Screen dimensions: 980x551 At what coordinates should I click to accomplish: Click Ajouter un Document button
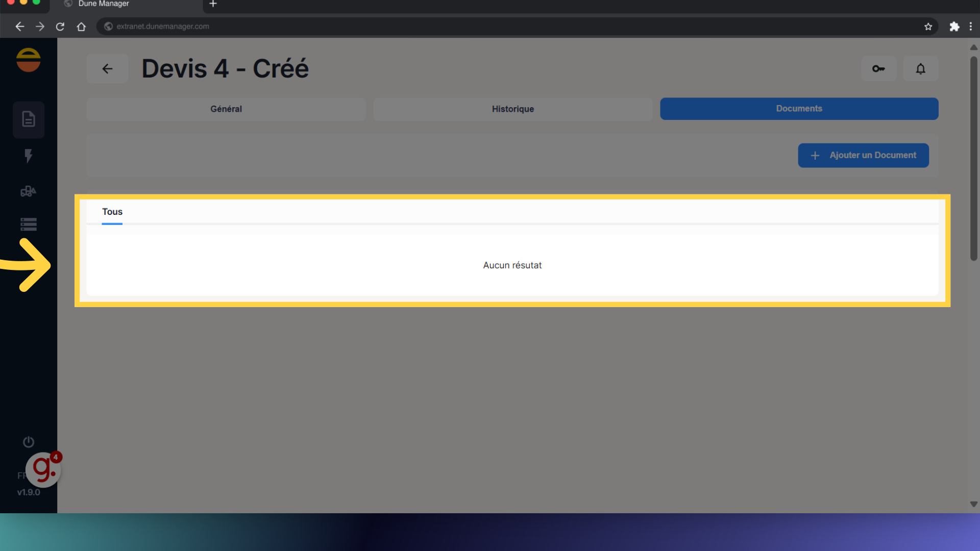863,155
